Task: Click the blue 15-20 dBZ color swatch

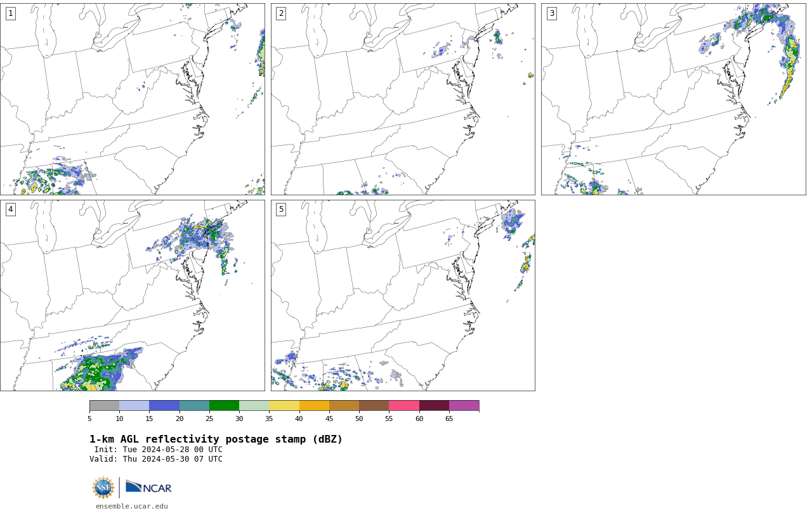Action: point(164,406)
